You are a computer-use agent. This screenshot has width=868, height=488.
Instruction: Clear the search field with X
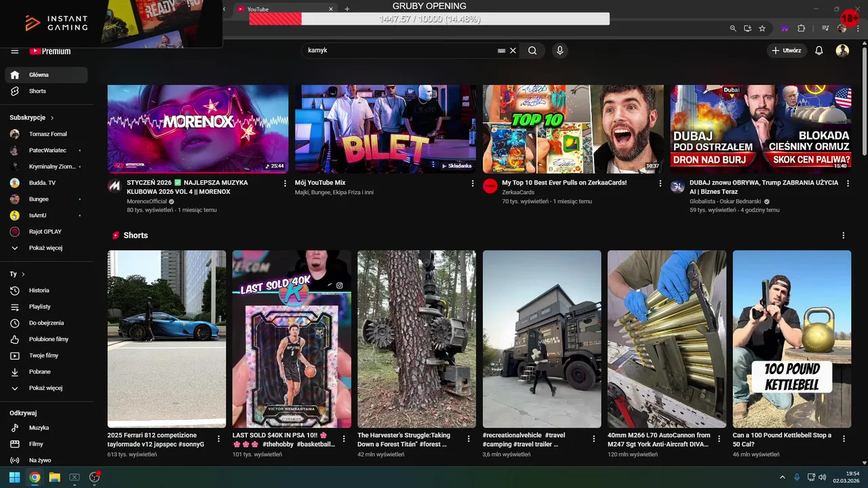coord(513,50)
